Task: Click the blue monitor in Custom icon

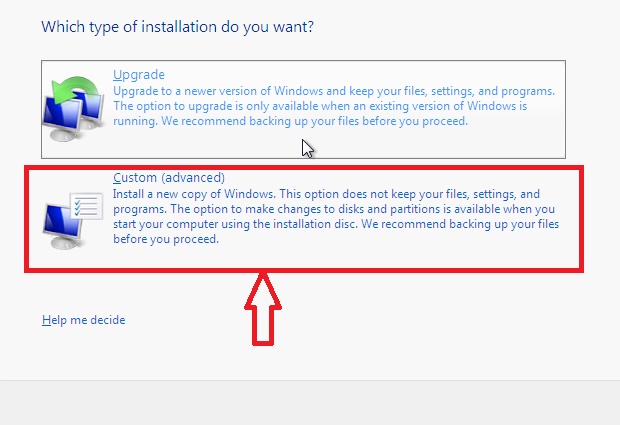Action: [62, 227]
